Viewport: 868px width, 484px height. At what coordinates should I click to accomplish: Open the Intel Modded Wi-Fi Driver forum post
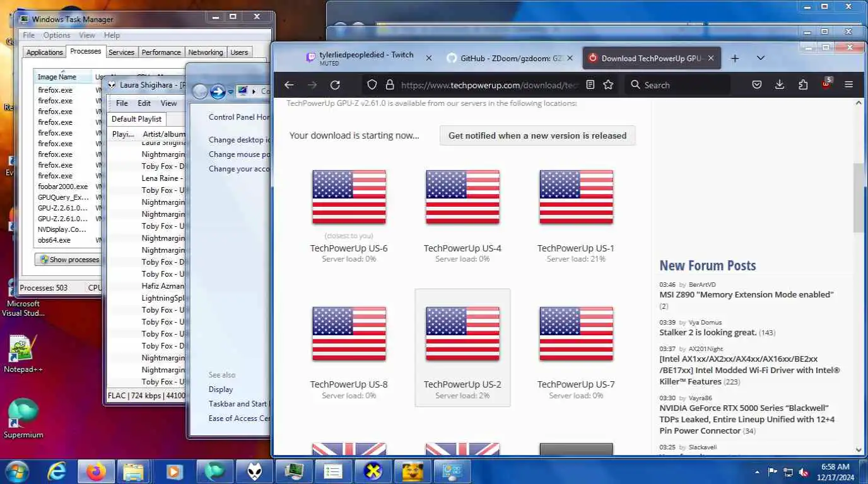749,370
